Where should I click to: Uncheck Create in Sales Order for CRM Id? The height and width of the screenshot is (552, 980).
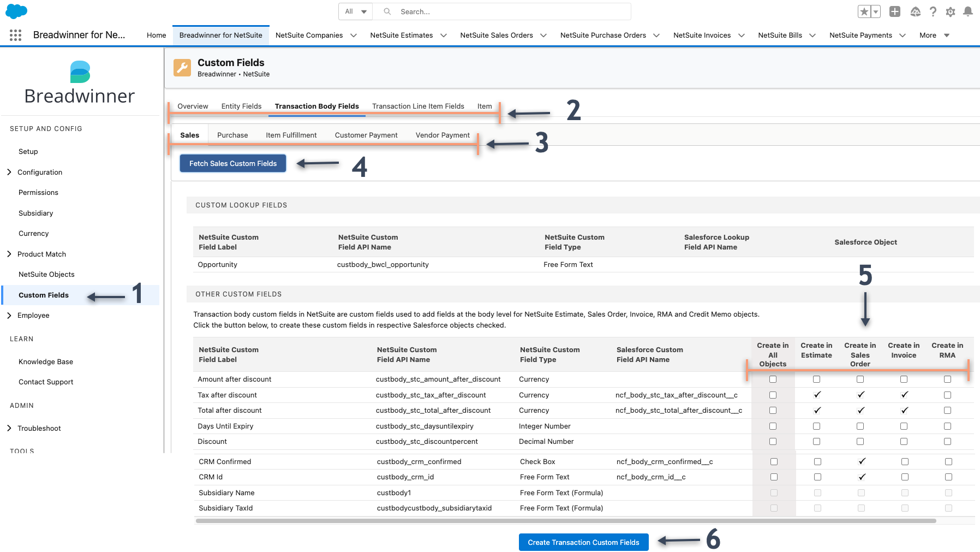point(861,477)
